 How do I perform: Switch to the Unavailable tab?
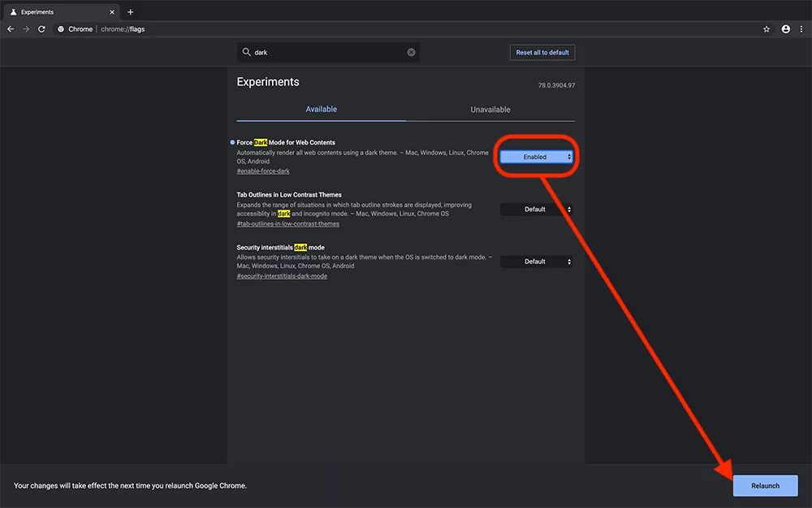(490, 110)
